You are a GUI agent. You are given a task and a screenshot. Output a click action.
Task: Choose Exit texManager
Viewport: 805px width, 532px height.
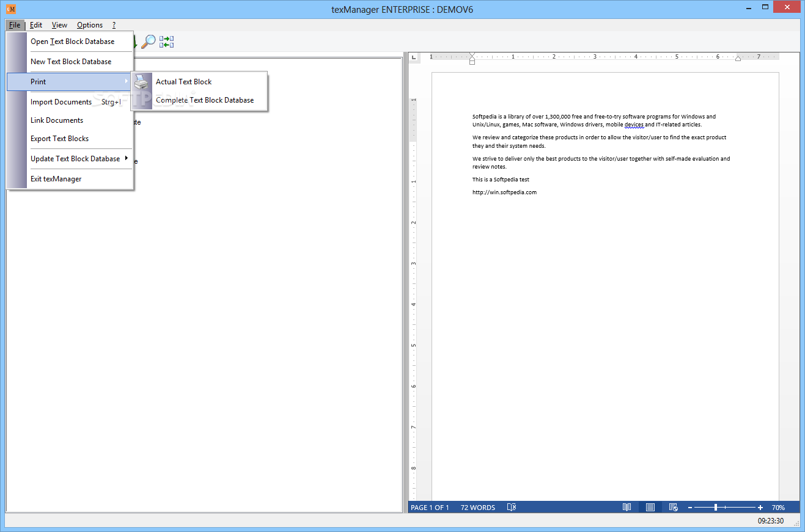click(x=70, y=179)
